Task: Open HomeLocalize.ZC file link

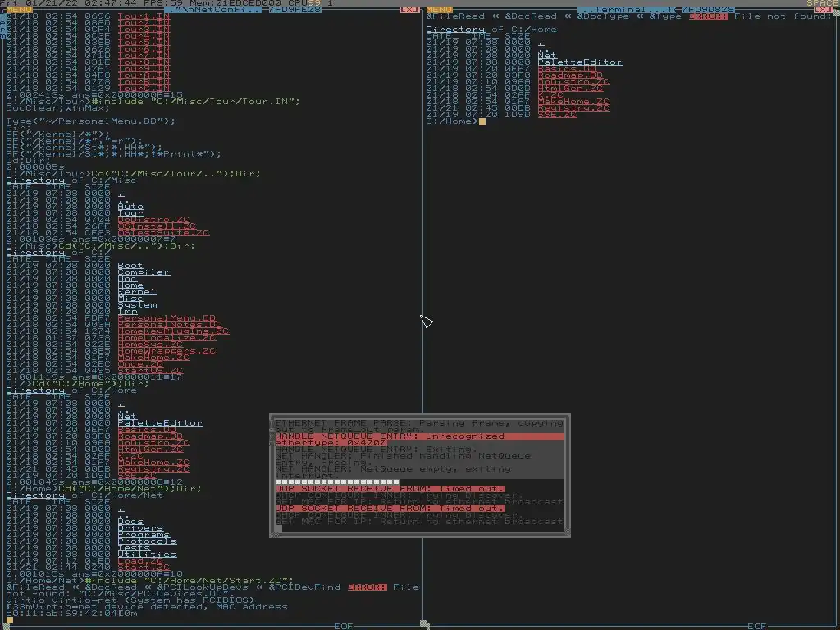Action: (167, 337)
